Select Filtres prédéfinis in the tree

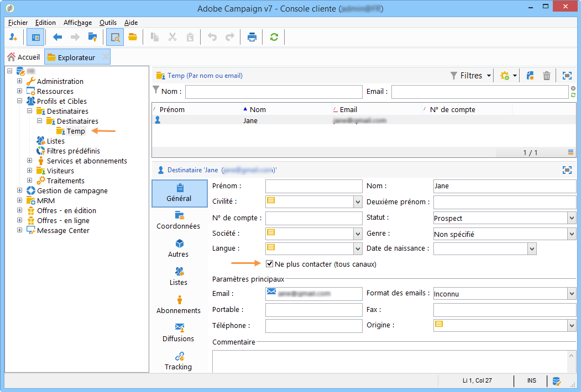[73, 151]
